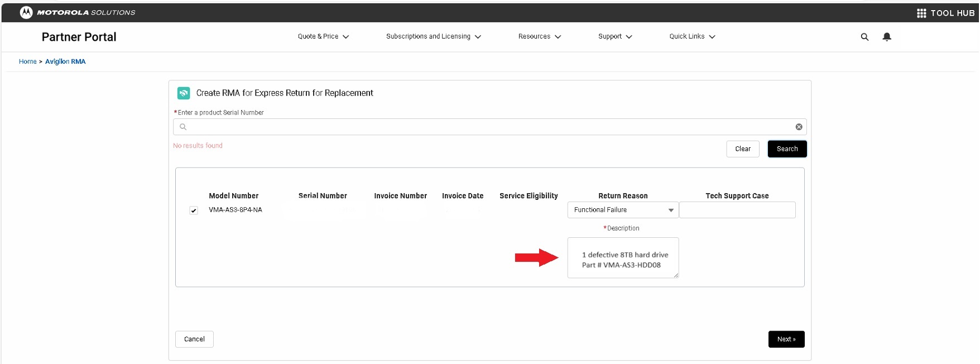Click magnifier icon inside serial number field

tap(183, 127)
